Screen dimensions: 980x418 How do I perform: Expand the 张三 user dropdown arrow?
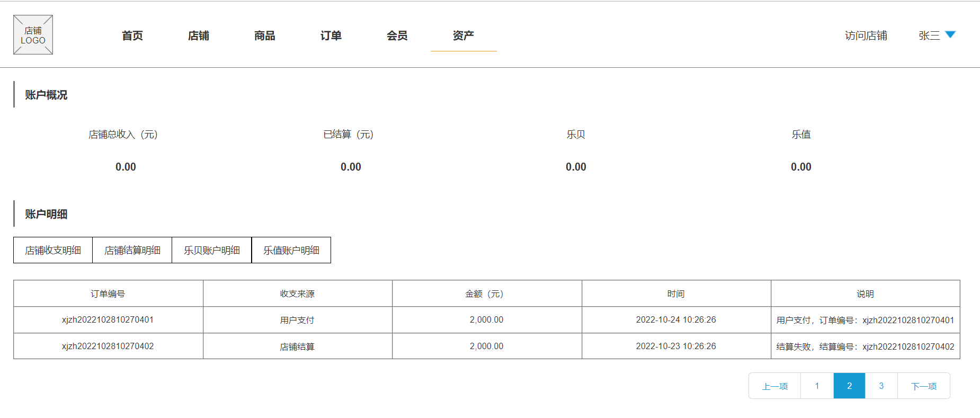pos(950,35)
